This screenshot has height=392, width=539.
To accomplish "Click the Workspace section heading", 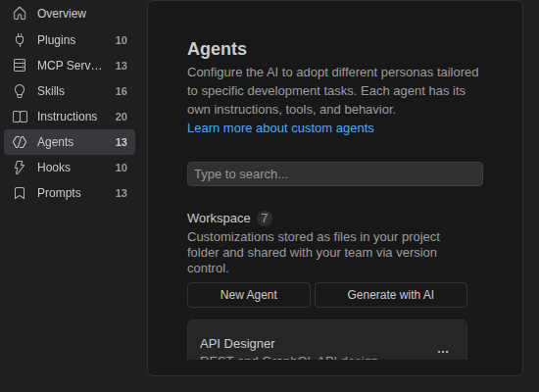I will click(x=219, y=219).
